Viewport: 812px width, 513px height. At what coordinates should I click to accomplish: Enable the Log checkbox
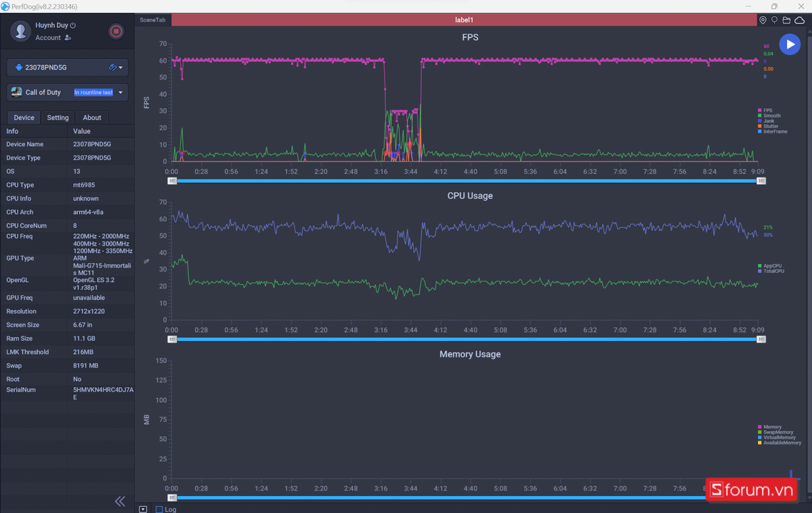pos(159,509)
